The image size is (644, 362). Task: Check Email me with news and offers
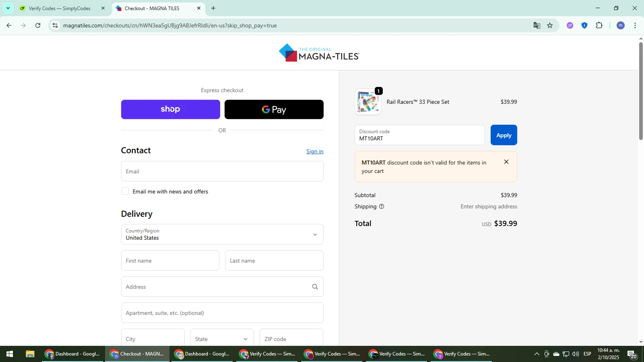[125, 191]
